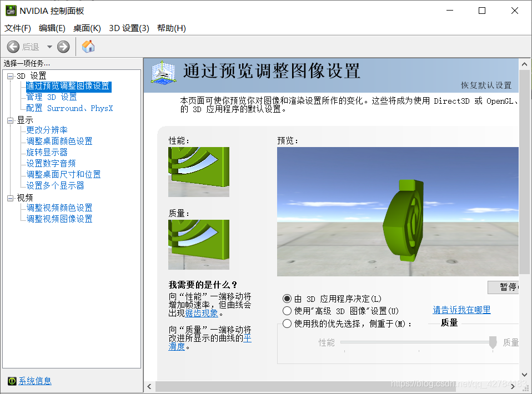
Task: Click the Home house icon
Action: point(88,47)
